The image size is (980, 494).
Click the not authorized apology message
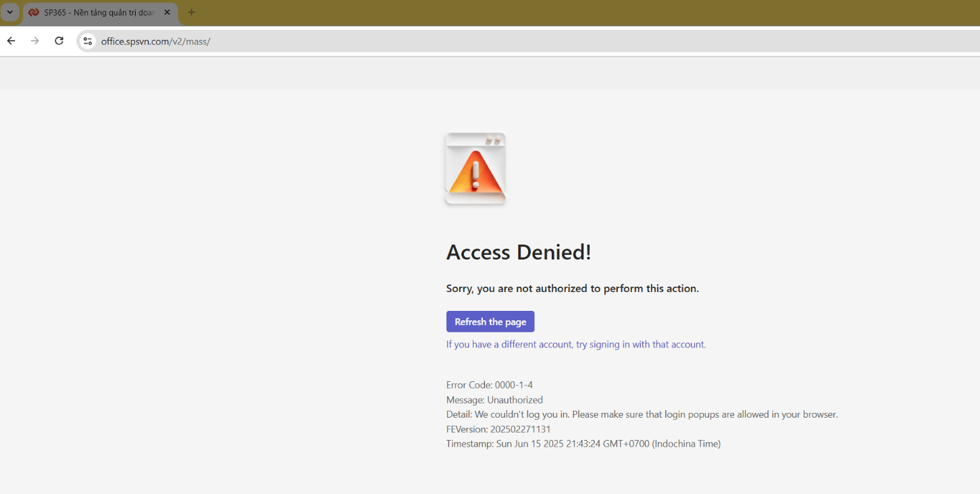pos(572,289)
